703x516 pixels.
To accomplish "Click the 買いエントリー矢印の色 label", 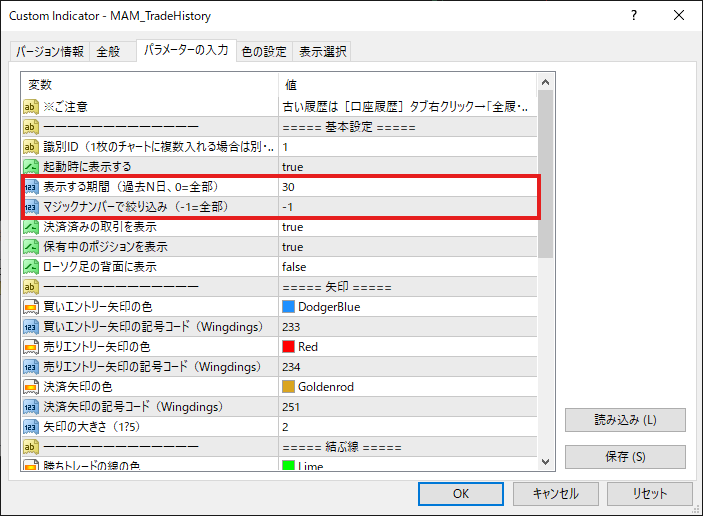I will click(x=98, y=307).
